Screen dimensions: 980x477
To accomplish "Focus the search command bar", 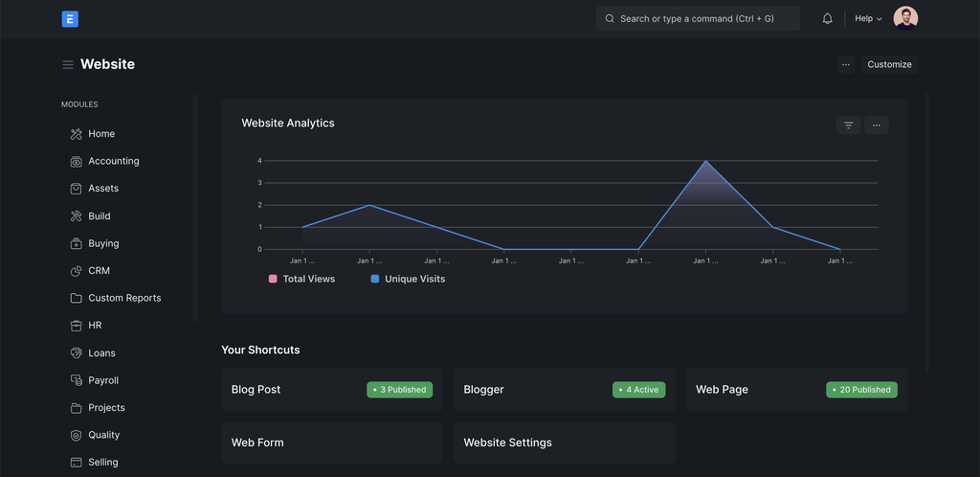I will pyautogui.click(x=698, y=18).
